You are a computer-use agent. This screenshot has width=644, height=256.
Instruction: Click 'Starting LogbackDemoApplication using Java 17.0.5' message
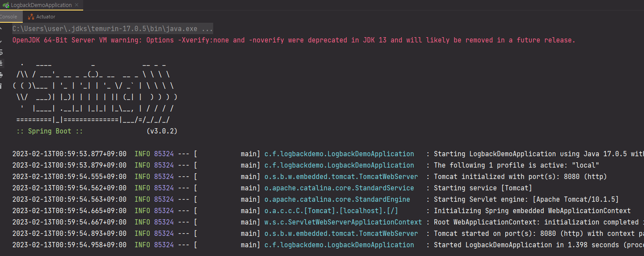tap(538, 154)
